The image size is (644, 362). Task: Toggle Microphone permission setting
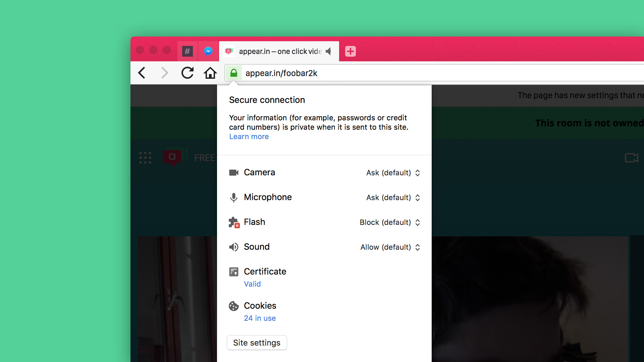click(x=391, y=197)
